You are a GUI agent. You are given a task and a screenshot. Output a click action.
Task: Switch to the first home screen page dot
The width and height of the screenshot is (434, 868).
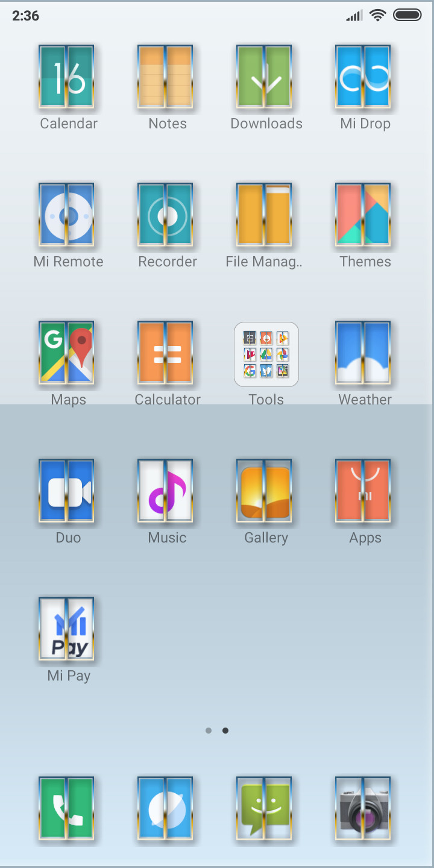(209, 731)
